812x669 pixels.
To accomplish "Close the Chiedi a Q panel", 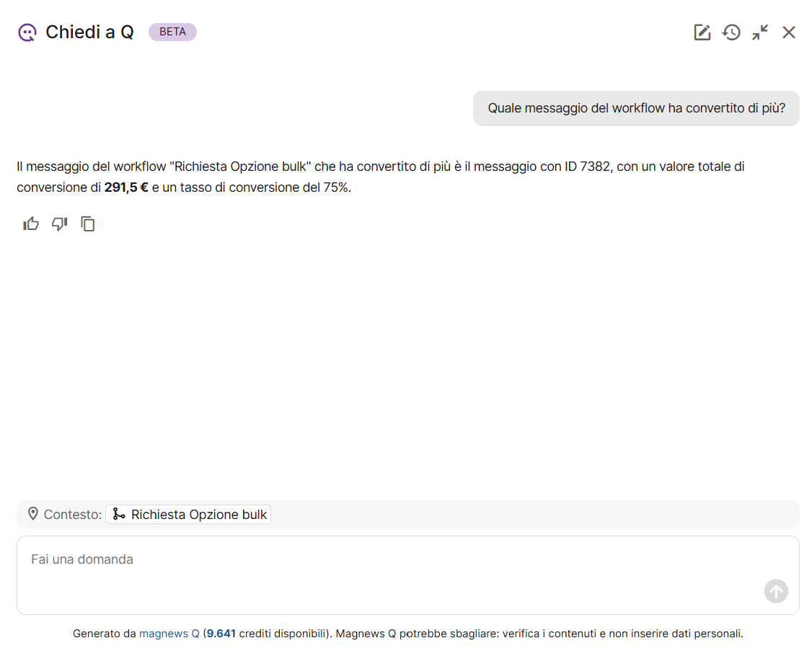I will point(789,32).
